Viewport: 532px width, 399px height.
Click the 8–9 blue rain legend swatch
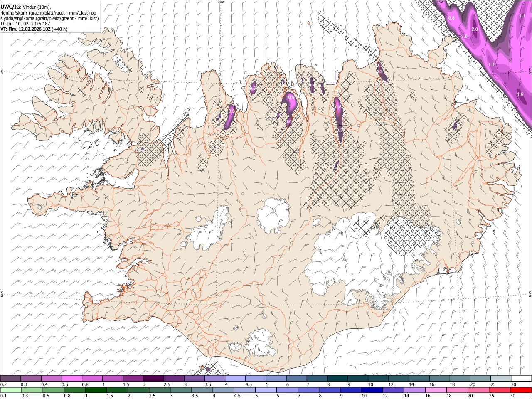pos(329,390)
